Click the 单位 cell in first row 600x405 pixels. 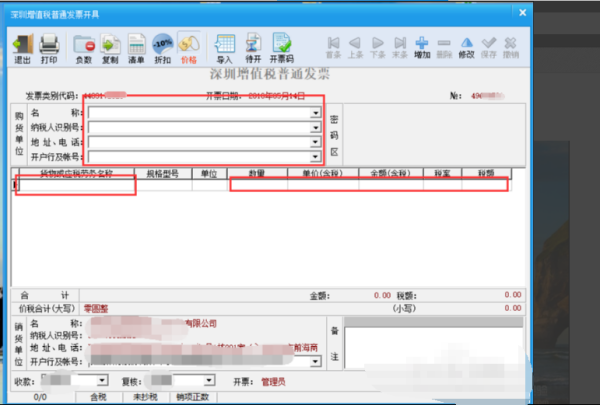(210, 185)
